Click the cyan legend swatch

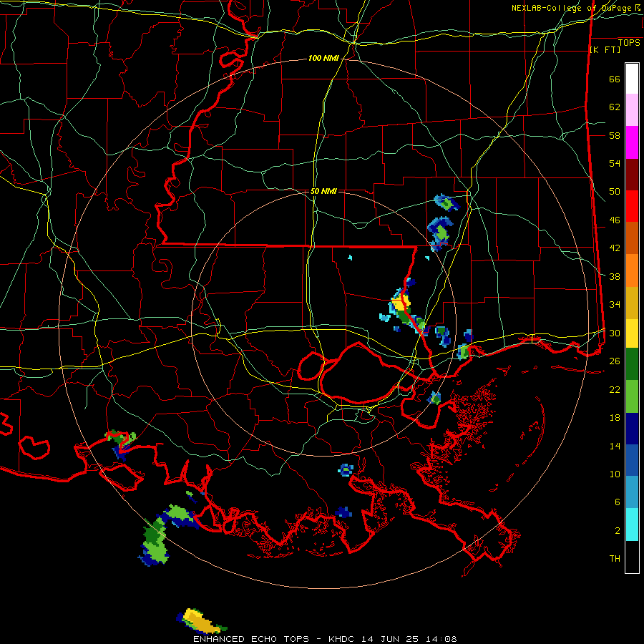(x=632, y=525)
